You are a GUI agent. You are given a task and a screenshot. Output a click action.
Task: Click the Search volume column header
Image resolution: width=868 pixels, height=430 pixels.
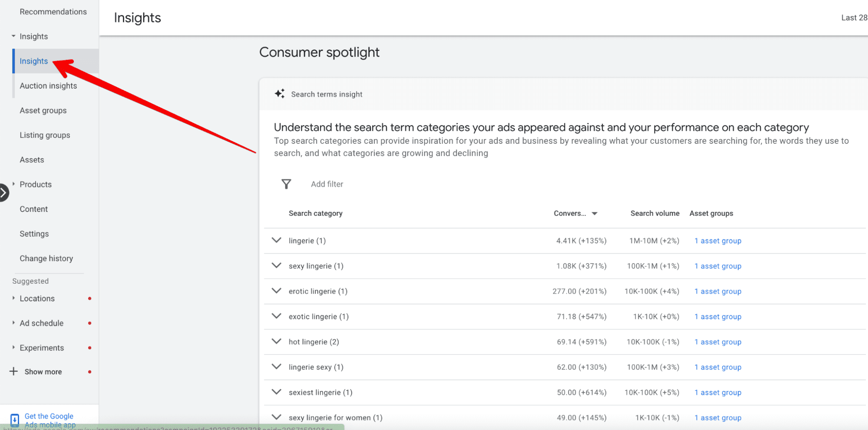(x=654, y=213)
